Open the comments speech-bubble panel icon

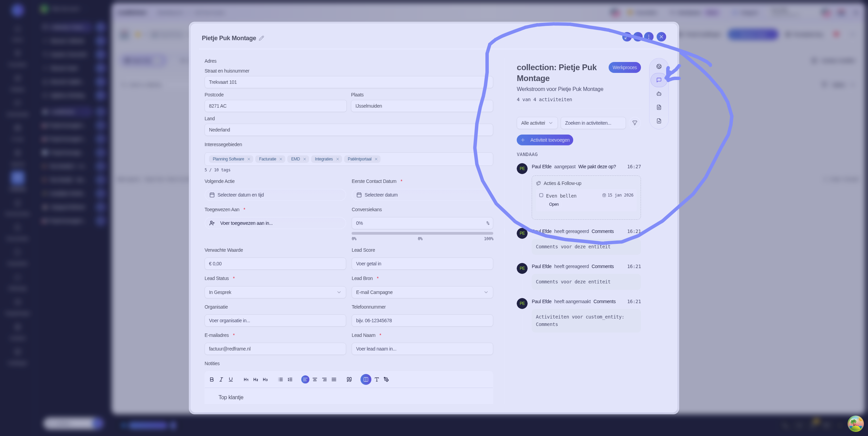[659, 80]
